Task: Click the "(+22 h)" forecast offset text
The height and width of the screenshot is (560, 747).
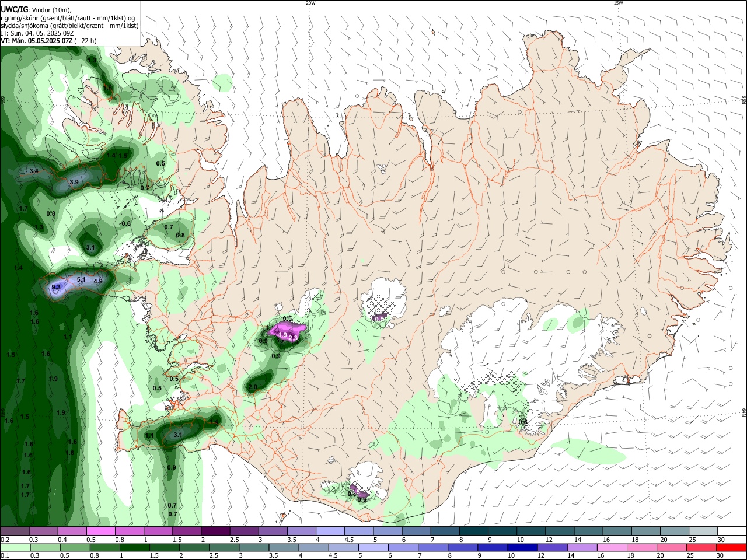Action: tap(86, 41)
